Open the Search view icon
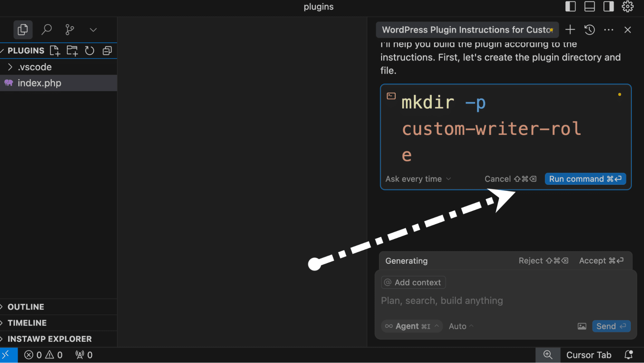Viewport: 644px width, 363px height. coord(46,30)
